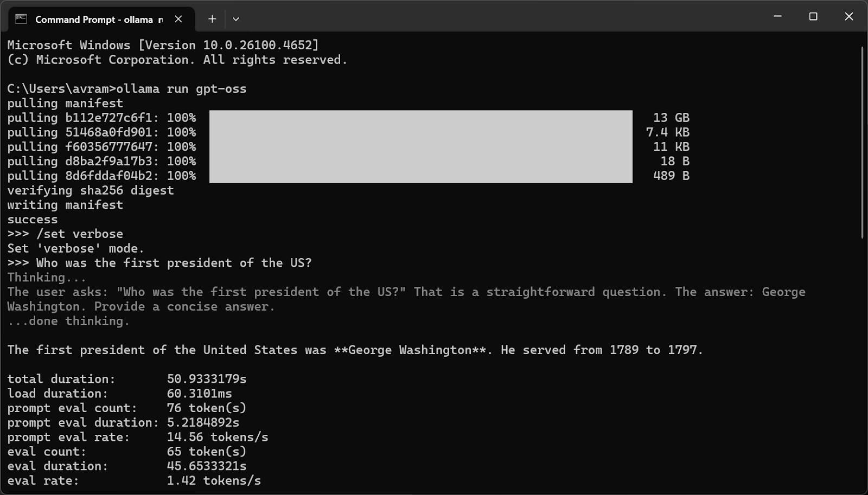Click the '...done thinking.' line
Screen dimensions: 868x495
pyautogui.click(x=68, y=321)
